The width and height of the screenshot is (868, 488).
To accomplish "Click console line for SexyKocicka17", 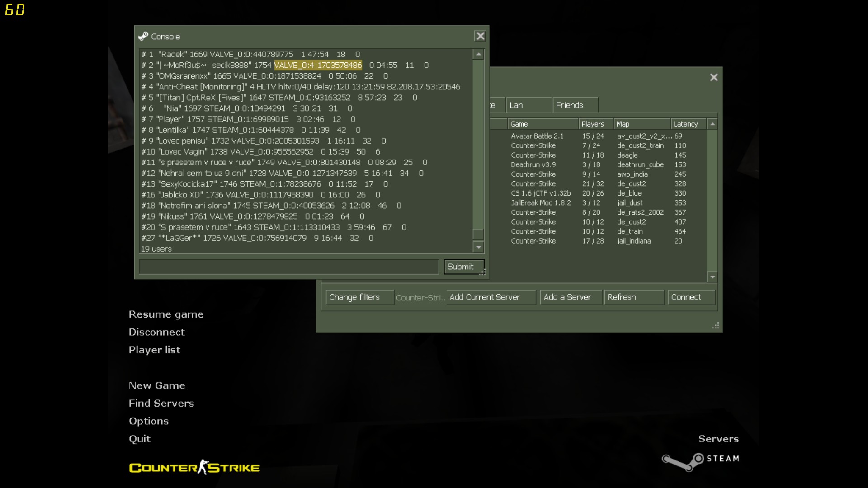I will click(x=264, y=184).
